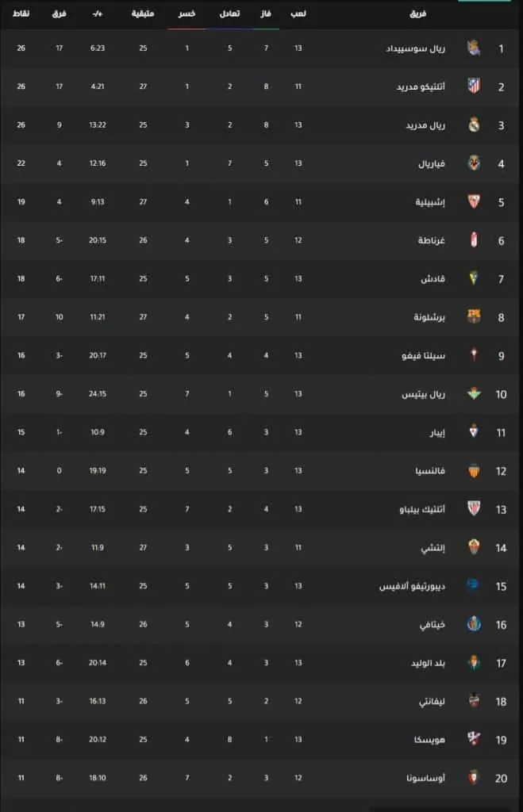
Task: Open the ريال سوسييداد team name
Action: (x=415, y=48)
